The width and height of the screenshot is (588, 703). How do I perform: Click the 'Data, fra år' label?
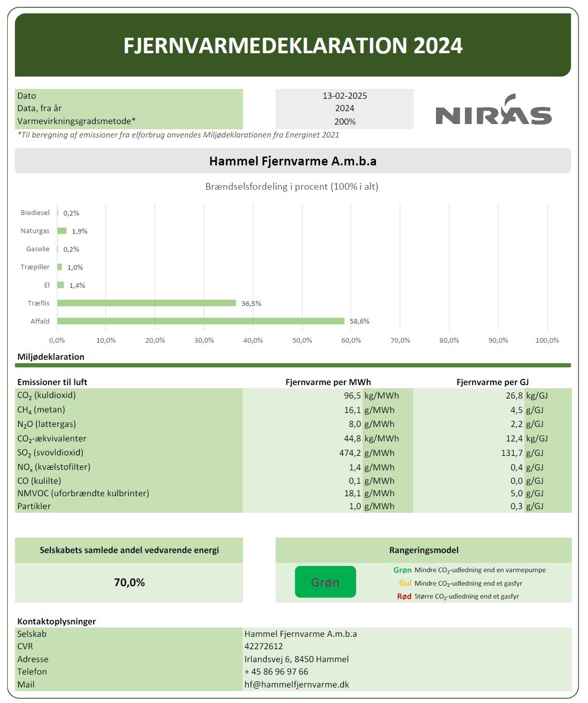coord(39,108)
